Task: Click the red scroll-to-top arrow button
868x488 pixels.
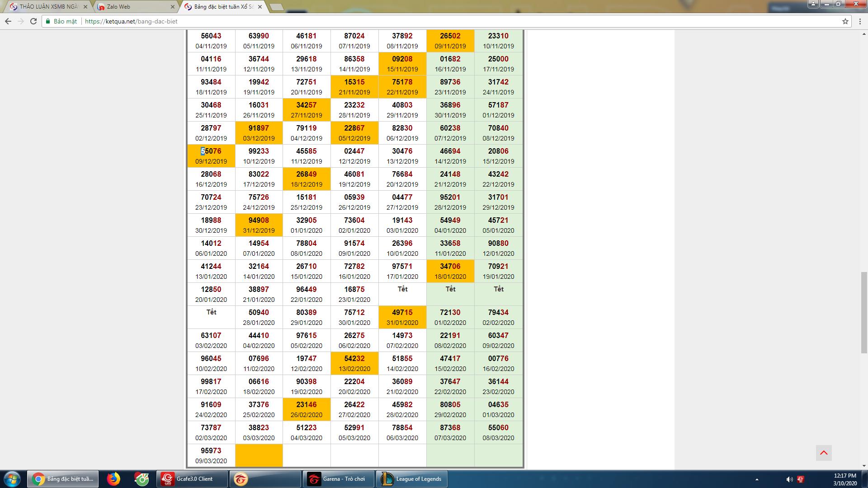Action: click(824, 453)
